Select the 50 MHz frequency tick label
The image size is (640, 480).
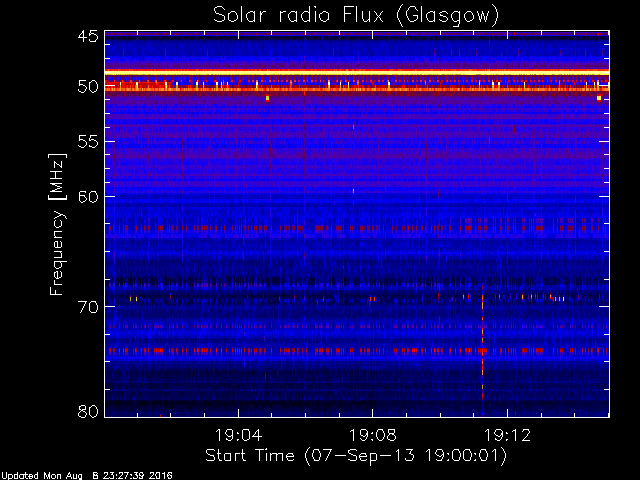coord(88,87)
